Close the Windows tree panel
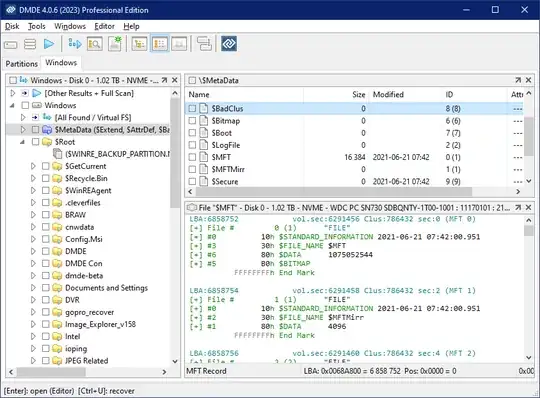The image size is (540, 398). (x=175, y=80)
